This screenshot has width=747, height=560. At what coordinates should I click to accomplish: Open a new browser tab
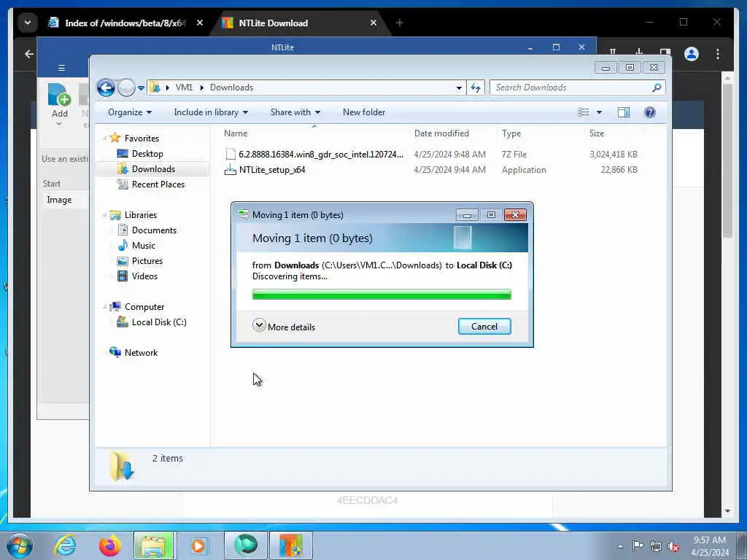pos(400,23)
